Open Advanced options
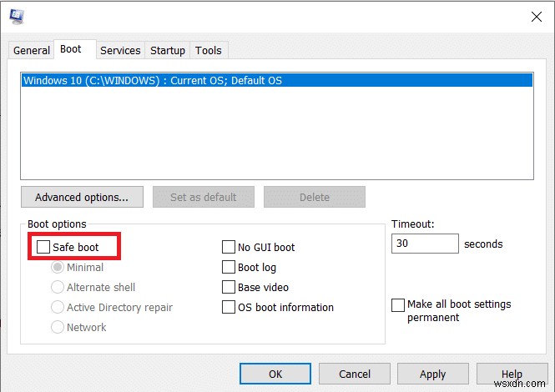This screenshot has width=555, height=392. 82,198
